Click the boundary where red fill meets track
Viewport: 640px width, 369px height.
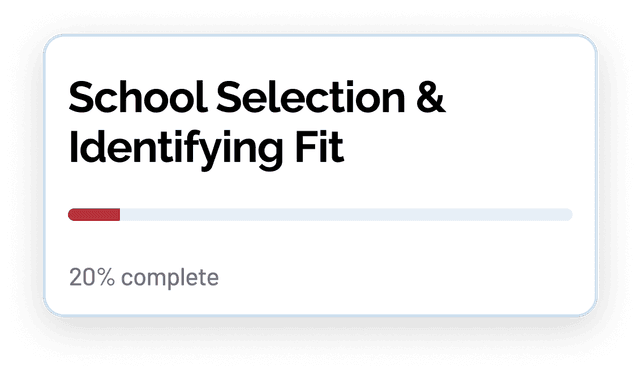click(120, 215)
